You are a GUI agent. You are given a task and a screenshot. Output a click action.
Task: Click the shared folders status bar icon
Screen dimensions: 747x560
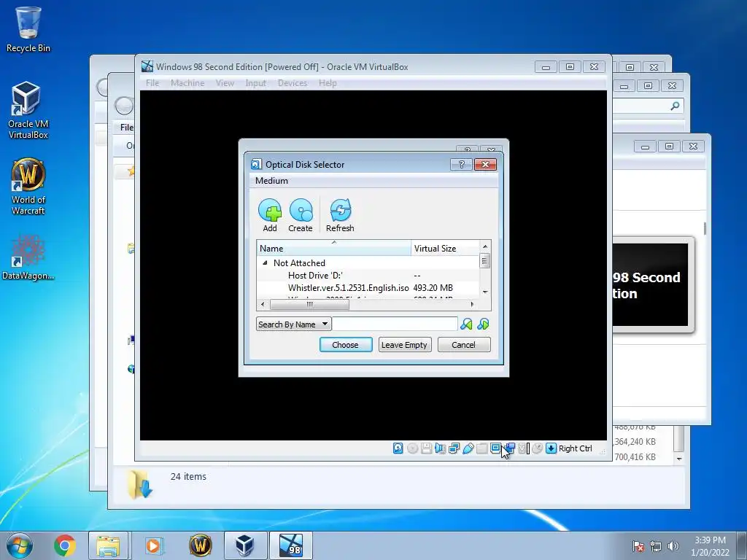[x=481, y=448]
